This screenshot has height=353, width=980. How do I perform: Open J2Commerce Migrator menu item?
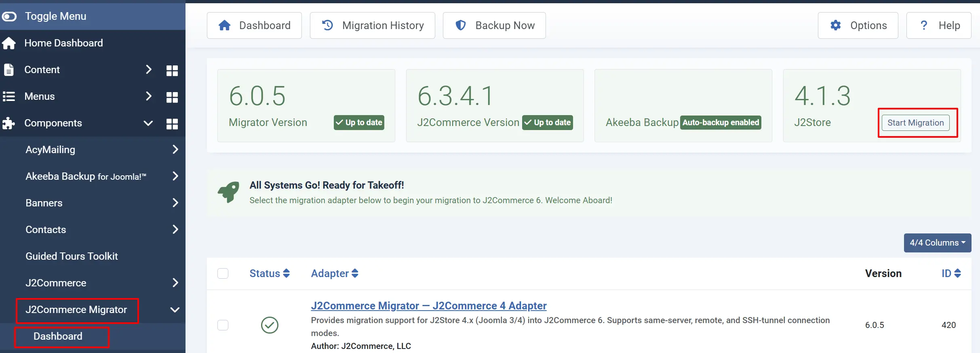point(76,309)
